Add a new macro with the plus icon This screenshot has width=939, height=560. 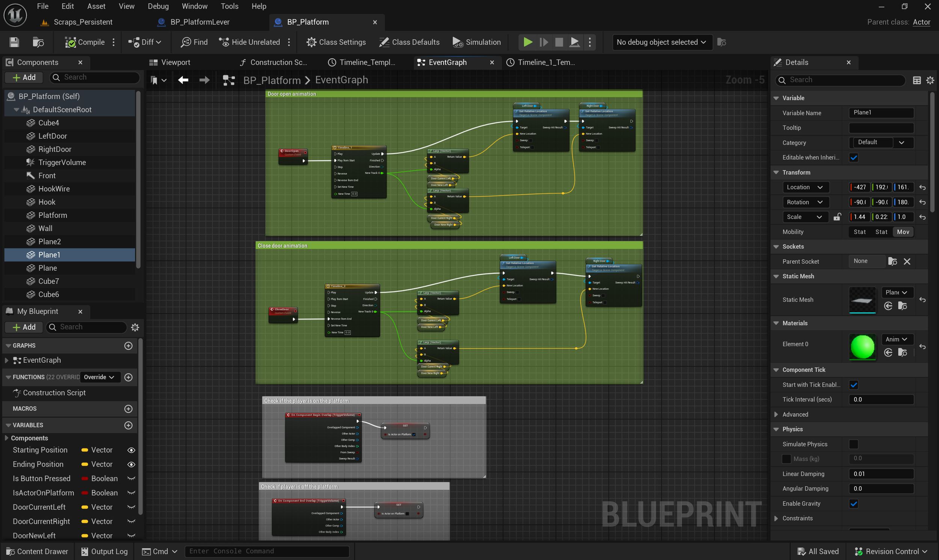point(128,409)
